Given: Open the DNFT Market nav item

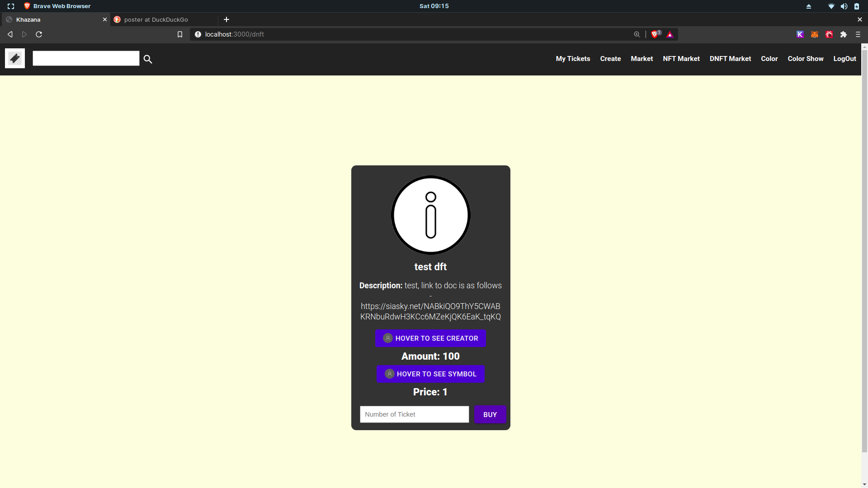Looking at the screenshot, I should pos(730,59).
